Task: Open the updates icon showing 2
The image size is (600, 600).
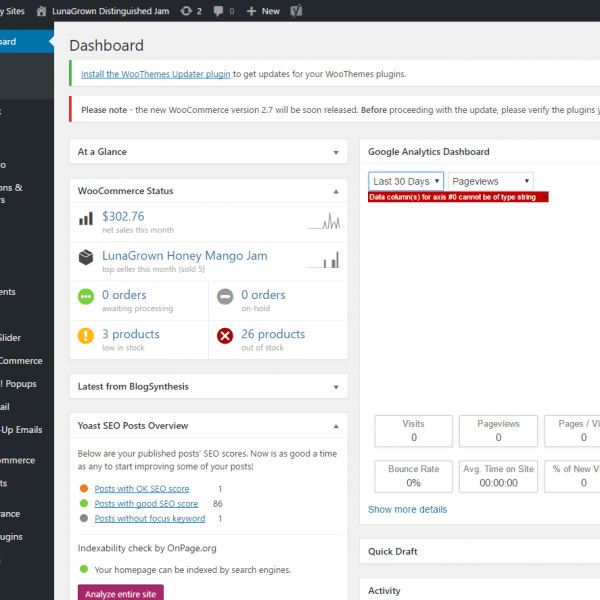Action: (x=191, y=11)
